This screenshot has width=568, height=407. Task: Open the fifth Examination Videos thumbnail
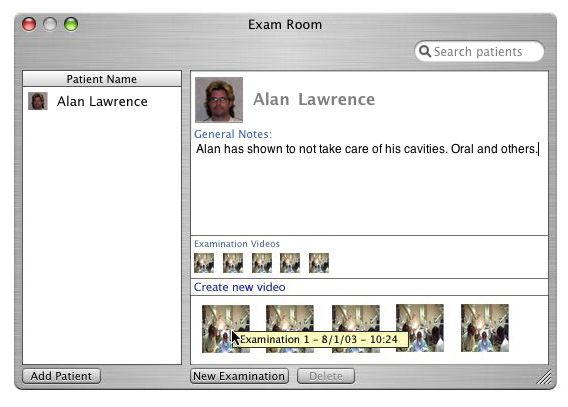pyautogui.click(x=319, y=263)
